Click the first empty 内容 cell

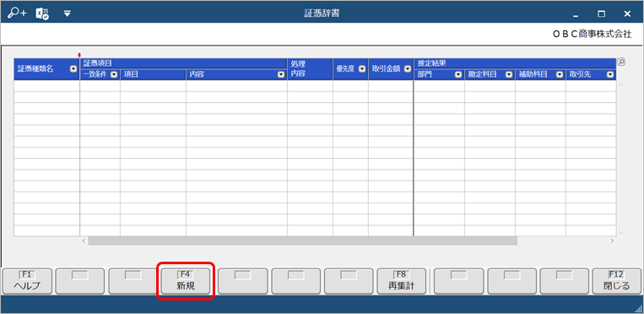click(236, 86)
